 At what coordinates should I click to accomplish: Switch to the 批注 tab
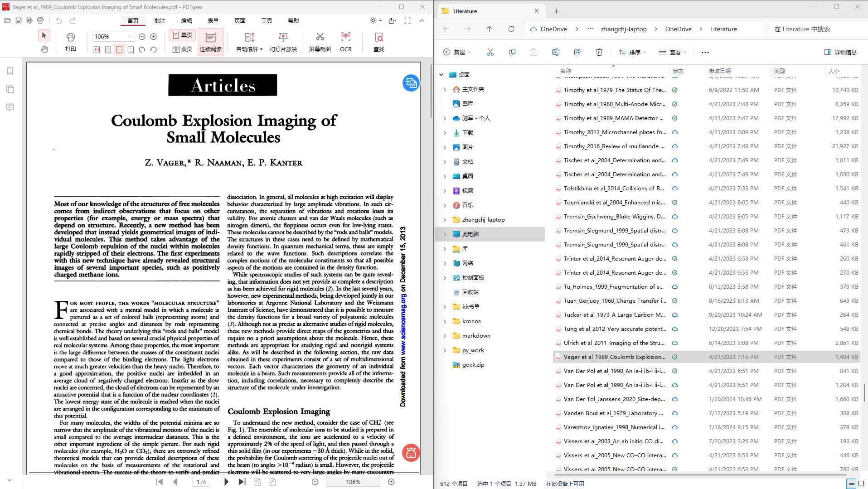coord(160,20)
